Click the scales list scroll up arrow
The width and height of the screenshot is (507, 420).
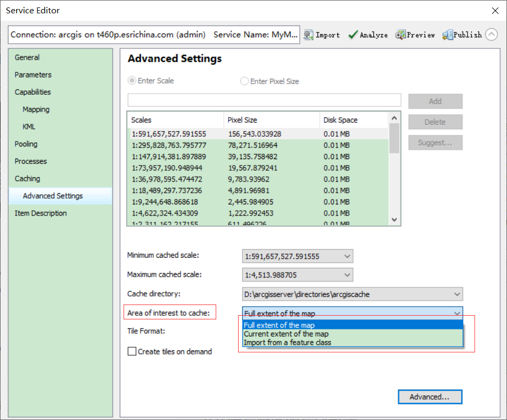point(394,118)
